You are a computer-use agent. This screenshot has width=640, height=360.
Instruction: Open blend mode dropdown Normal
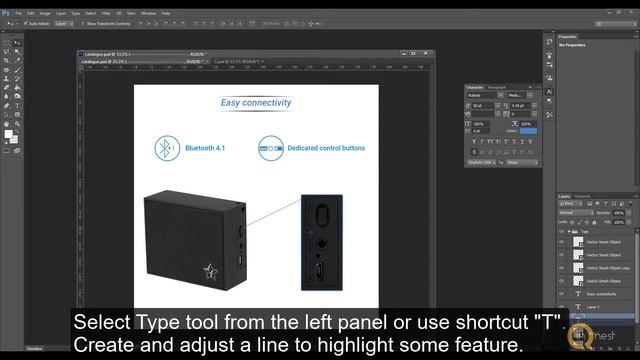(576, 213)
